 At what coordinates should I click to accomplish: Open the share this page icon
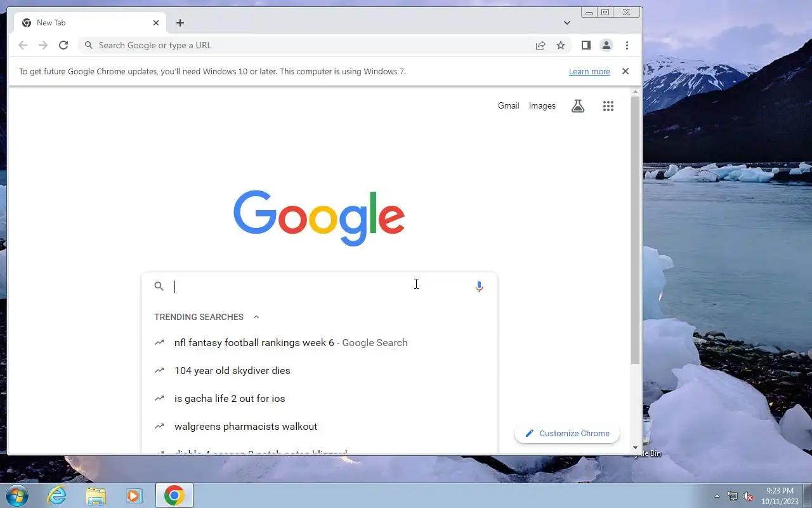tap(540, 45)
